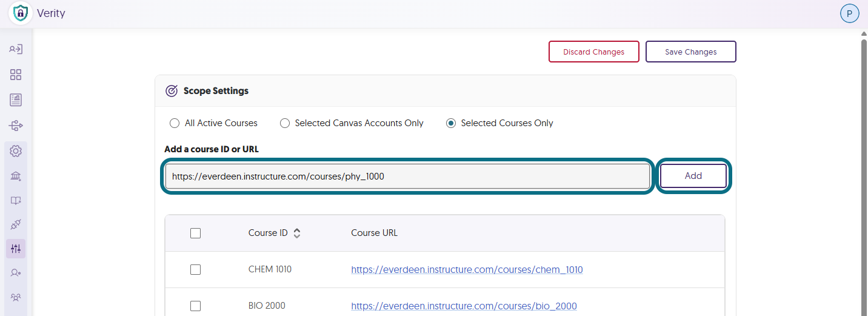Open the USB connections icon in sidebar
Image resolution: width=868 pixels, height=316 pixels.
(x=16, y=126)
